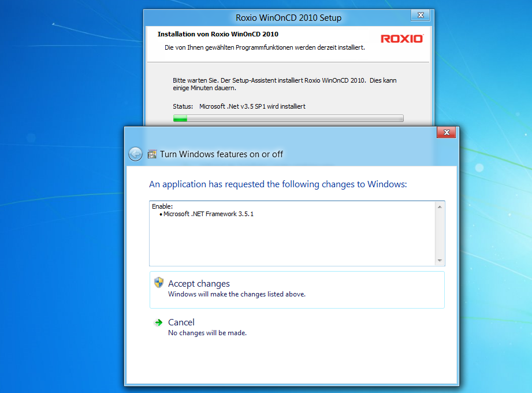Image resolution: width=532 pixels, height=393 pixels.
Task: Click the Roxio installation progress bar
Action: pos(288,118)
